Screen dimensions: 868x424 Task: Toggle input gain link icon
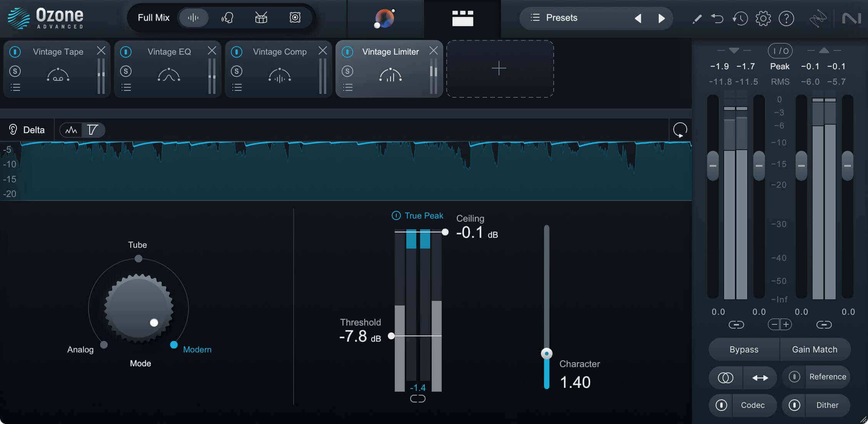736,325
